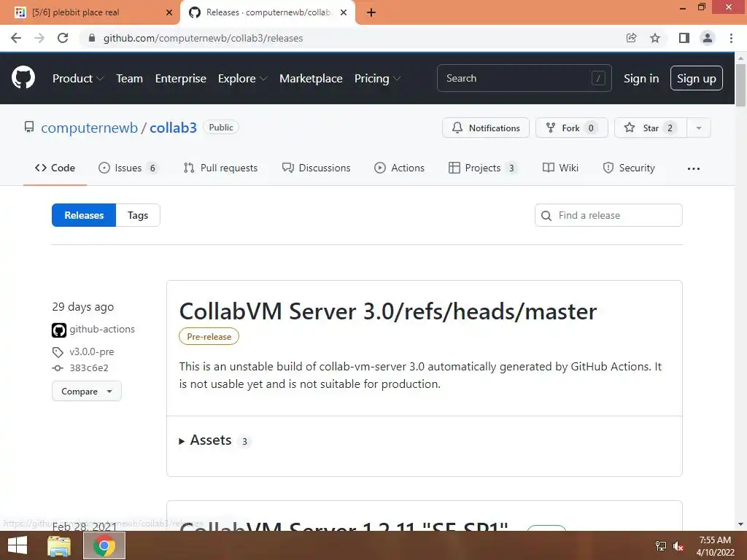Click the Sign up button
Viewport: 747px width, 560px height.
click(696, 78)
